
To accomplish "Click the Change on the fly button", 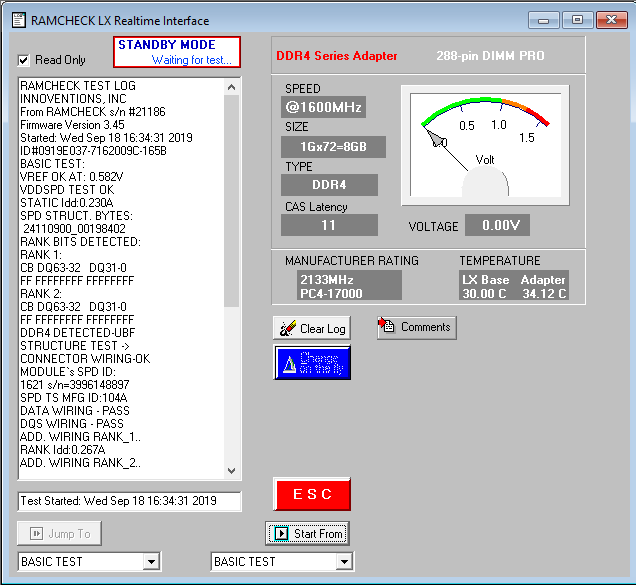I will 312,363.
